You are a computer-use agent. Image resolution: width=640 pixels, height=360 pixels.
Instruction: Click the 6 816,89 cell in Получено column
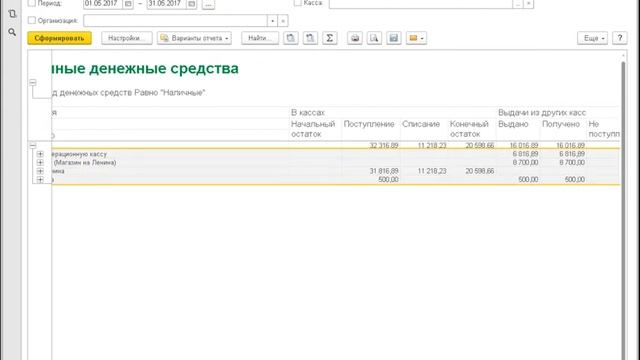572,154
